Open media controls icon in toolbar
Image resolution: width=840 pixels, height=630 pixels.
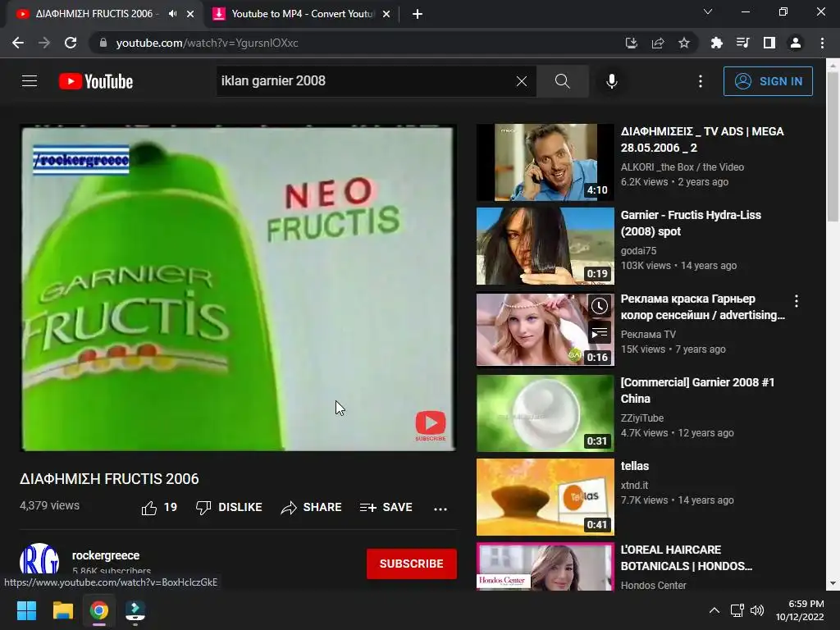click(743, 43)
